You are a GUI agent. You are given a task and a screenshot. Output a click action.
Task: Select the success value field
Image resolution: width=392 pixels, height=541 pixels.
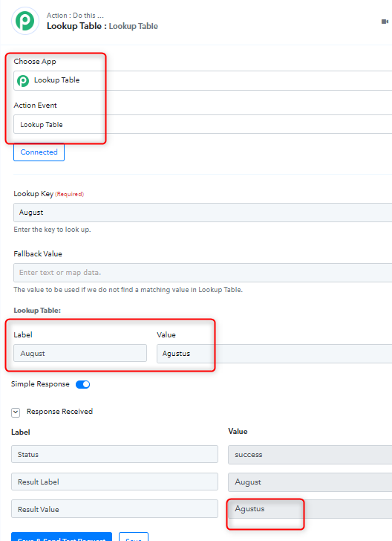tap(310, 455)
